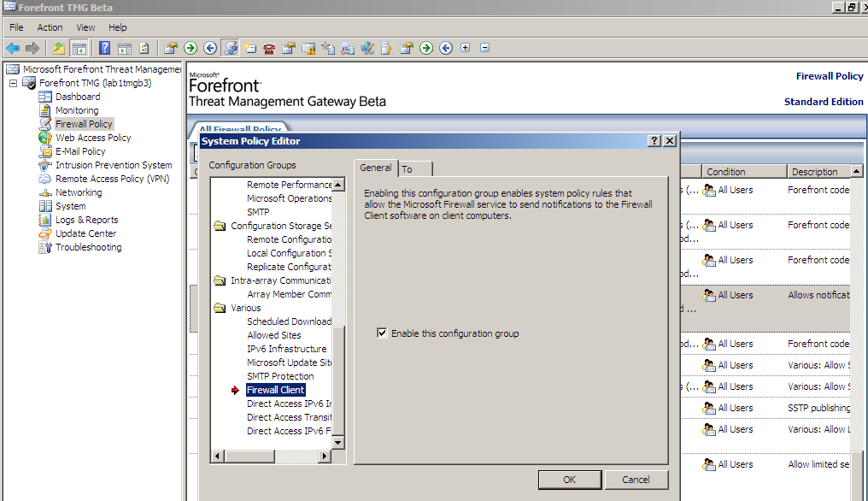Click the Various folder in Configuration Groups
The width and height of the screenshot is (868, 501).
click(246, 308)
